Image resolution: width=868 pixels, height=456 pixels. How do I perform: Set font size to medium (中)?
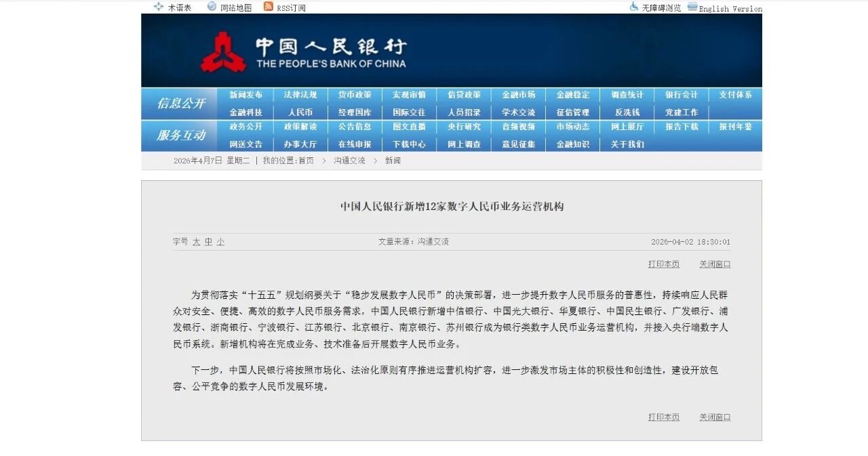point(208,242)
